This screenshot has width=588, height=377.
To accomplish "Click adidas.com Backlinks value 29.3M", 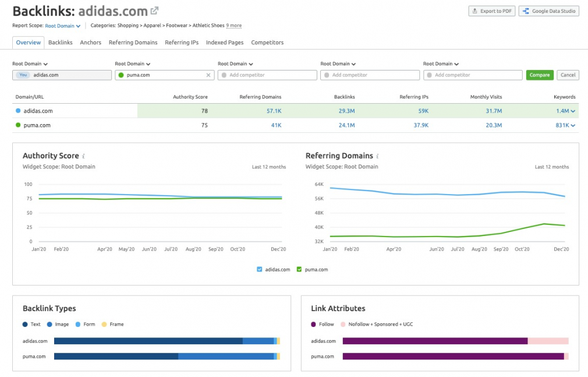I will click(346, 111).
